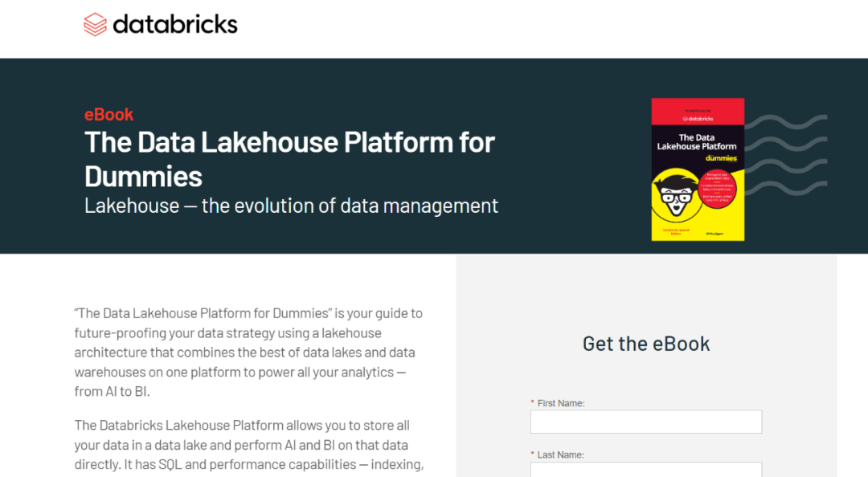Click the paragraph starting 'The Databricks Lakehouse Platform allows'

[249, 445]
